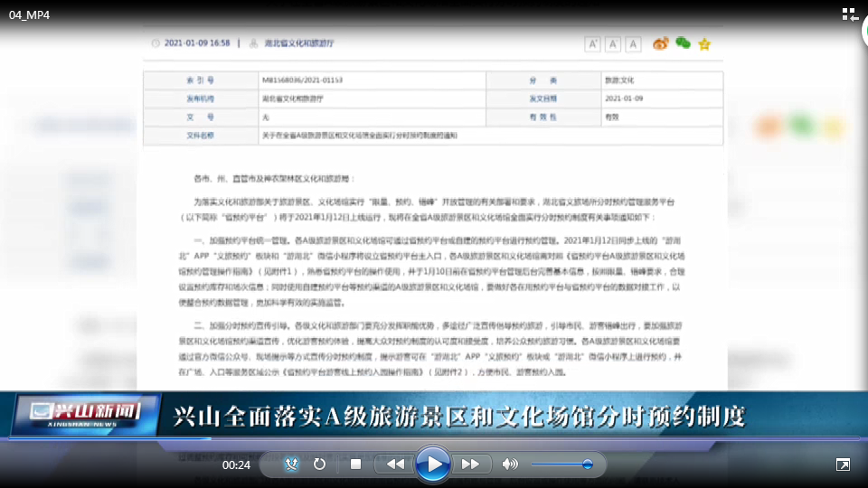Click the first font size A+ button
The width and height of the screenshot is (868, 488).
593,43
